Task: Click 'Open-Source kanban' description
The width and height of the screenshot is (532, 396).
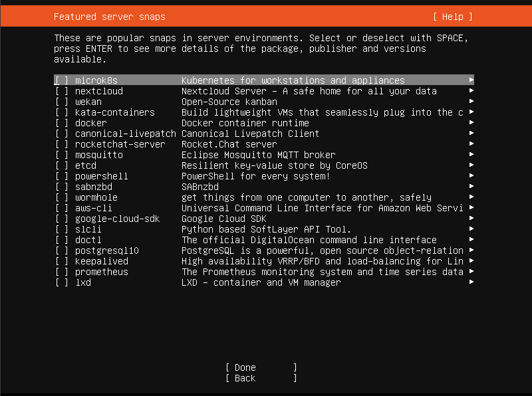Action: coord(229,102)
